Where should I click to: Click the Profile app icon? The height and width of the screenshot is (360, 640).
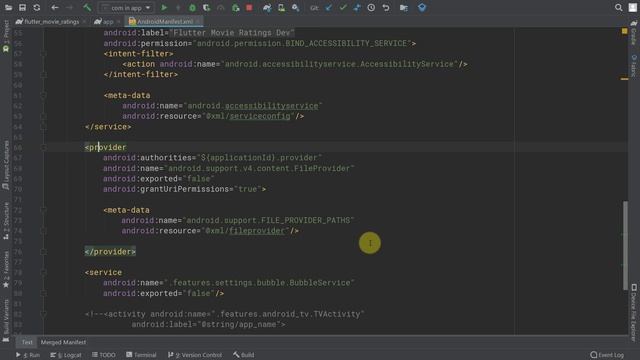[221, 8]
